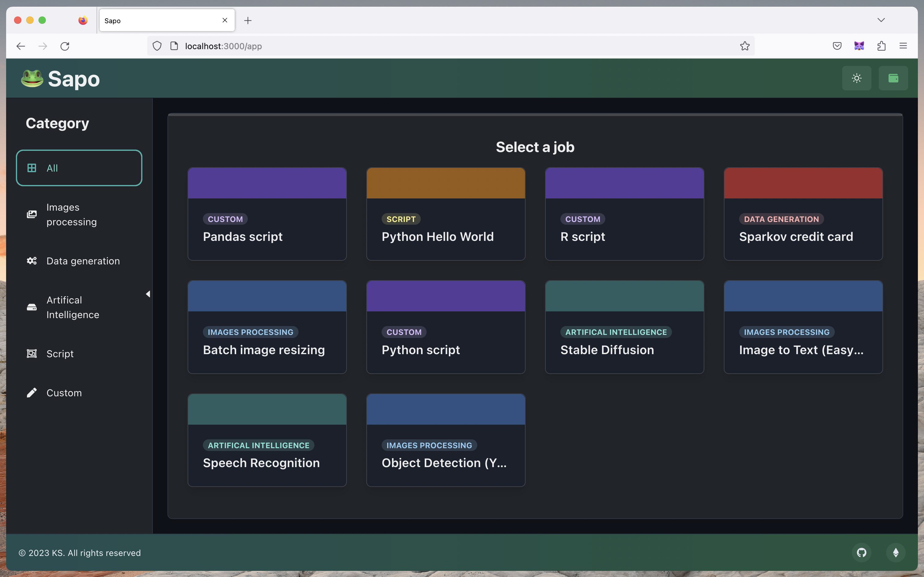Select the All category toggle

click(79, 168)
